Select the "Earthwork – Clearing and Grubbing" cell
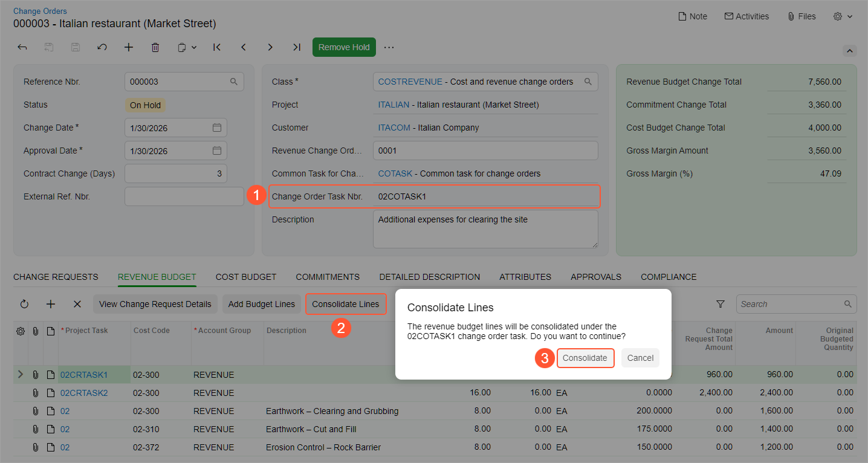 (332, 411)
